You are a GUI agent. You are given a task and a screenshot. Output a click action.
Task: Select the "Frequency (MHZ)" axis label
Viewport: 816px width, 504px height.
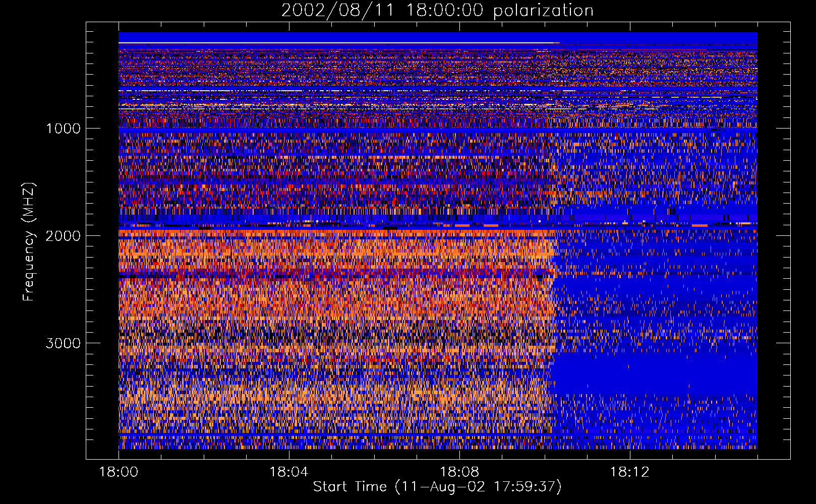[29, 242]
